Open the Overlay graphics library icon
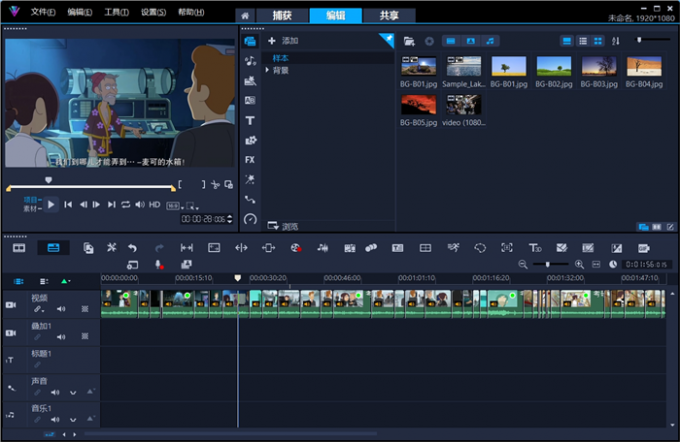The height and width of the screenshot is (442, 680). 250,140
